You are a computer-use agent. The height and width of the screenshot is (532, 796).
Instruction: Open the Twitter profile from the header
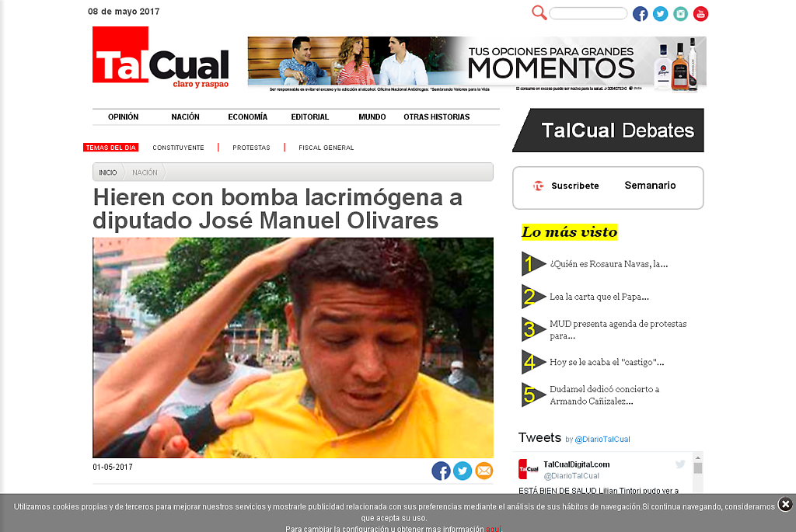pos(660,13)
